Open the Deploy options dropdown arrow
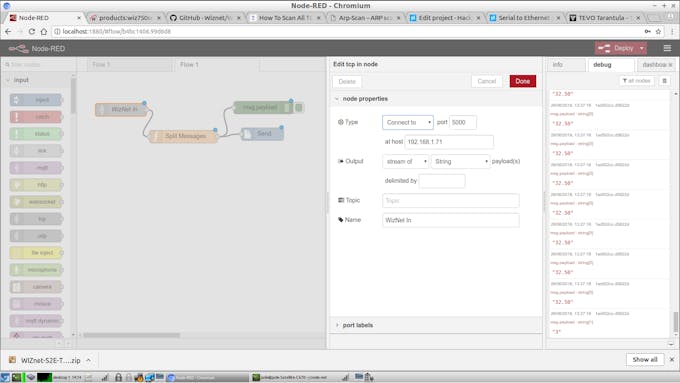 tap(642, 48)
